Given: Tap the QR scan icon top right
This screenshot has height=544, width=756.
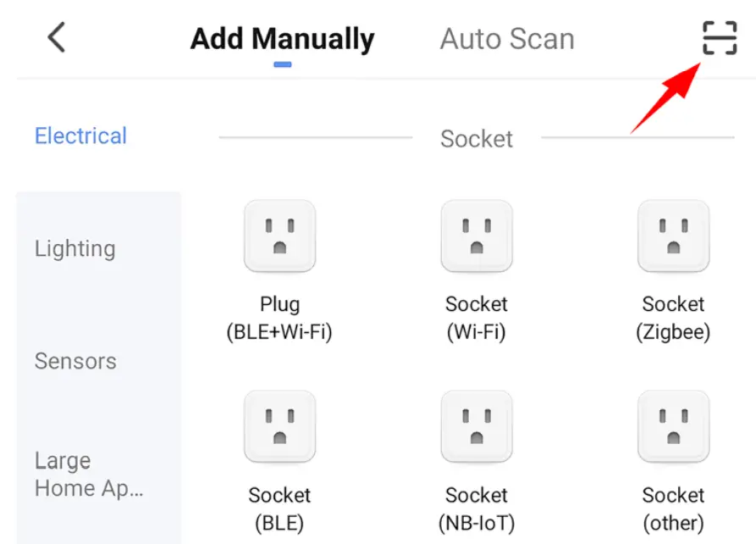Looking at the screenshot, I should tap(719, 38).
